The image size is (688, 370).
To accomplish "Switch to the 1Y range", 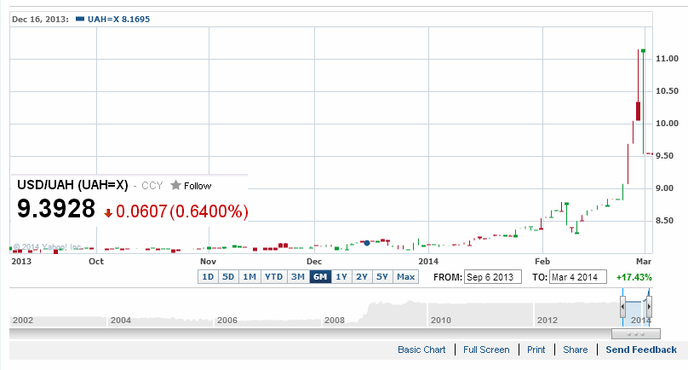I will pos(341,277).
